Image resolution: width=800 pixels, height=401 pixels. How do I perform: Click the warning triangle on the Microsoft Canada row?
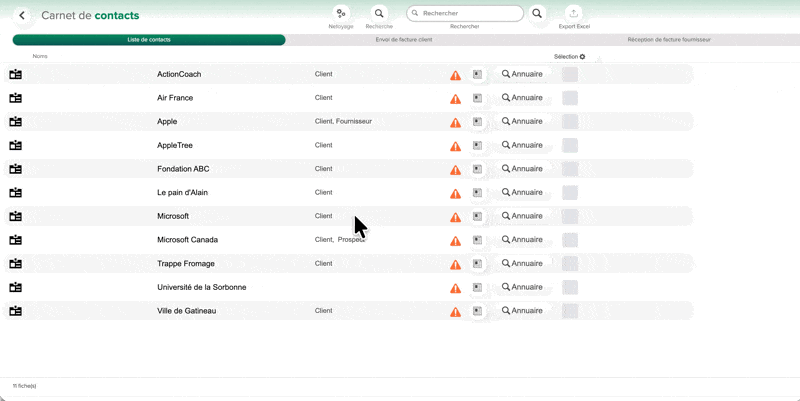(x=456, y=241)
